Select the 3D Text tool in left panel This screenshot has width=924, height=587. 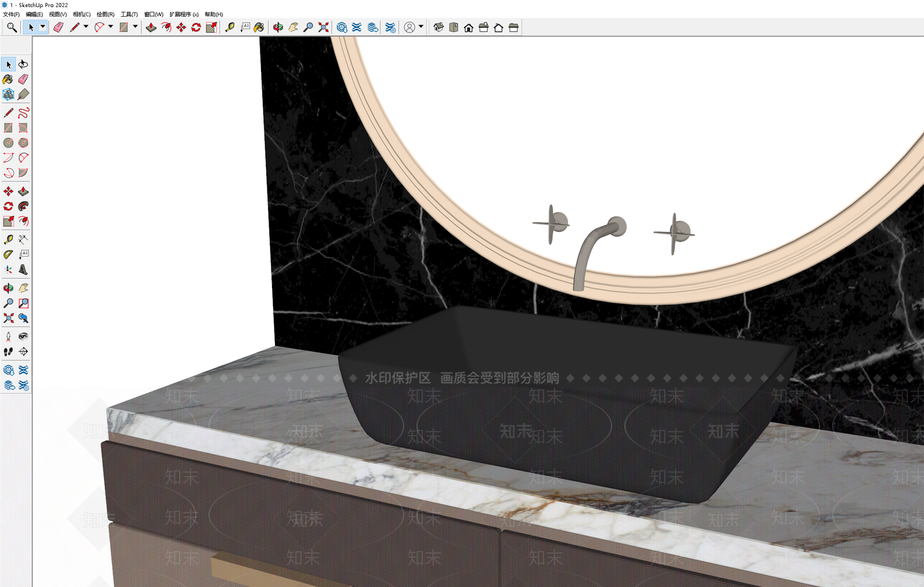click(23, 269)
